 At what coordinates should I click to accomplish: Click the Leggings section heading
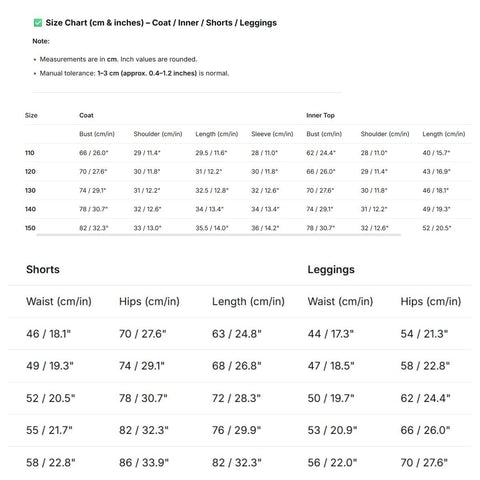331,270
